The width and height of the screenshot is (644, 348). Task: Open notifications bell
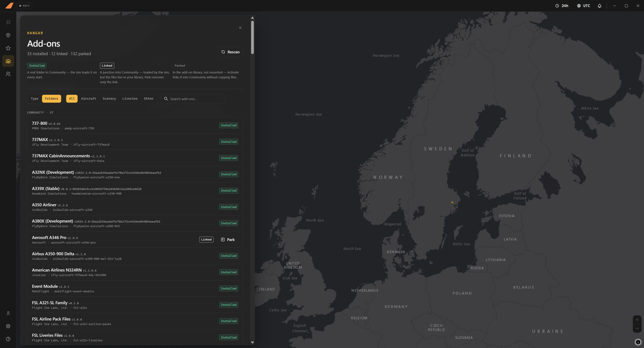click(x=600, y=6)
